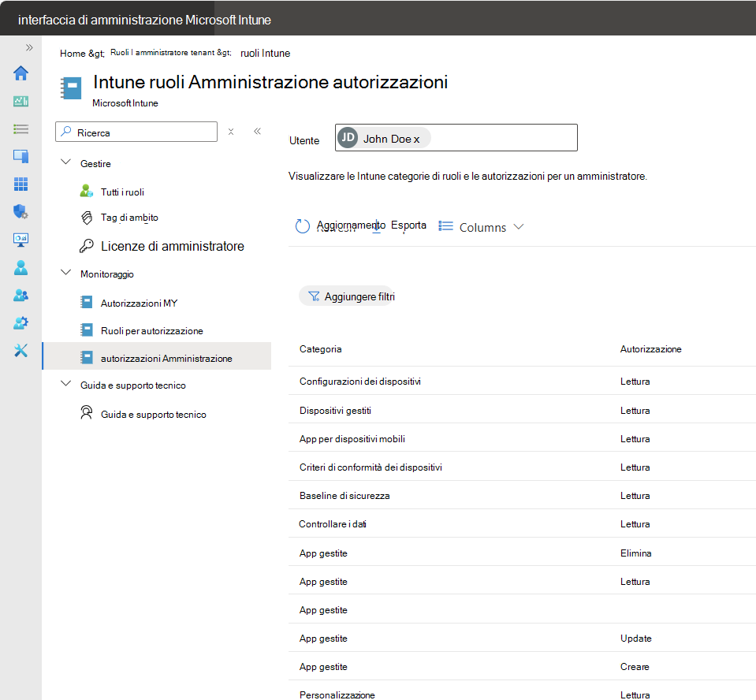
Task: Click the JD avatar on John Doe
Action: [x=348, y=137]
